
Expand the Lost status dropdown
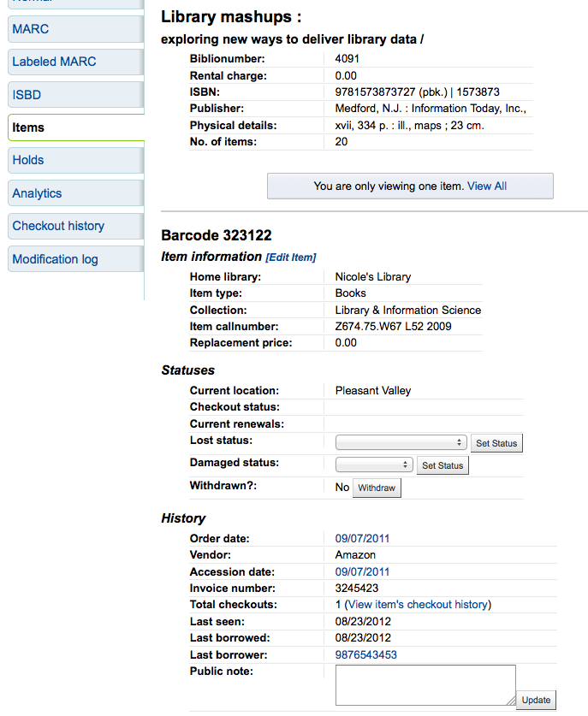(x=401, y=443)
